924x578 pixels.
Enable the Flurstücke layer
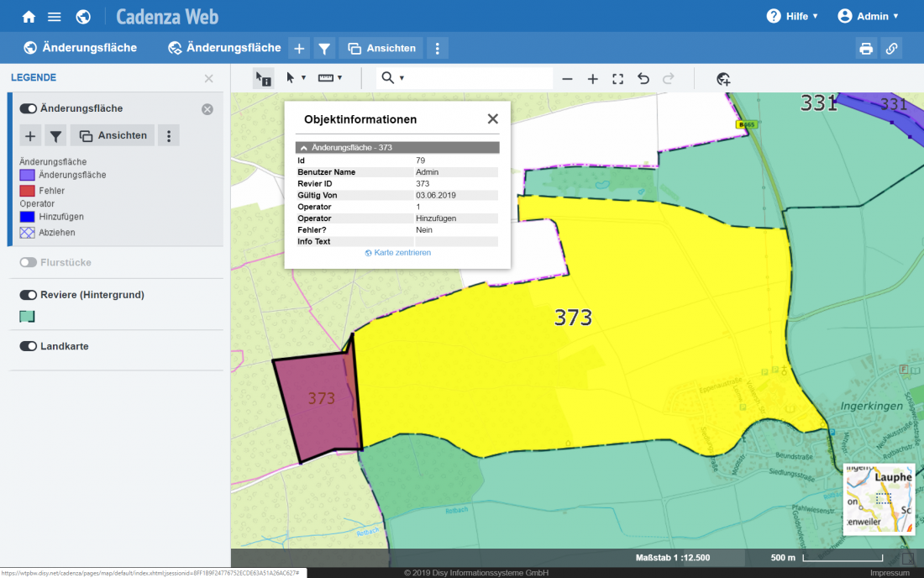(29, 263)
